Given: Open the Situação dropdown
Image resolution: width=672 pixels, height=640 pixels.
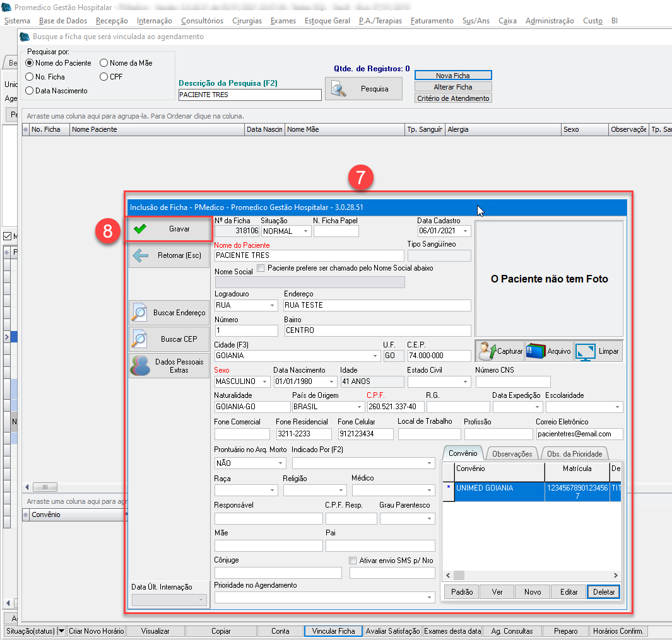Looking at the screenshot, I should 306,231.
